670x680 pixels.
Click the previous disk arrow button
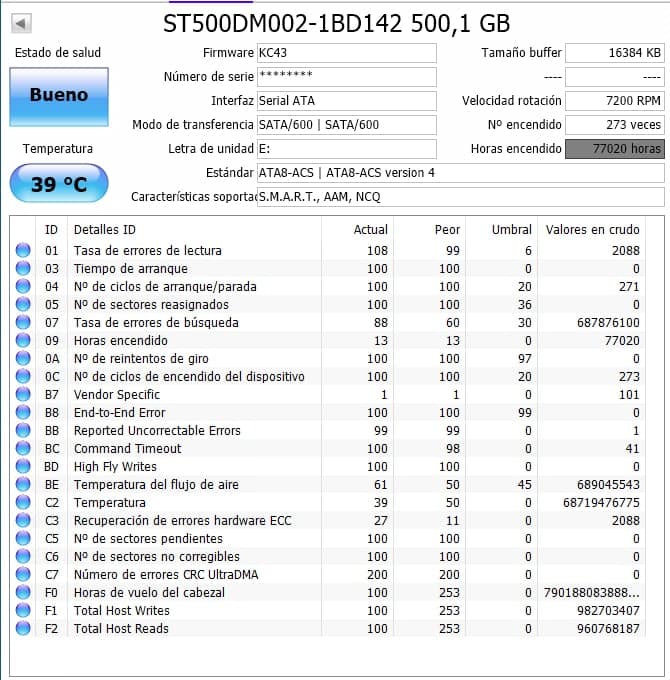pyautogui.click(x=22, y=23)
